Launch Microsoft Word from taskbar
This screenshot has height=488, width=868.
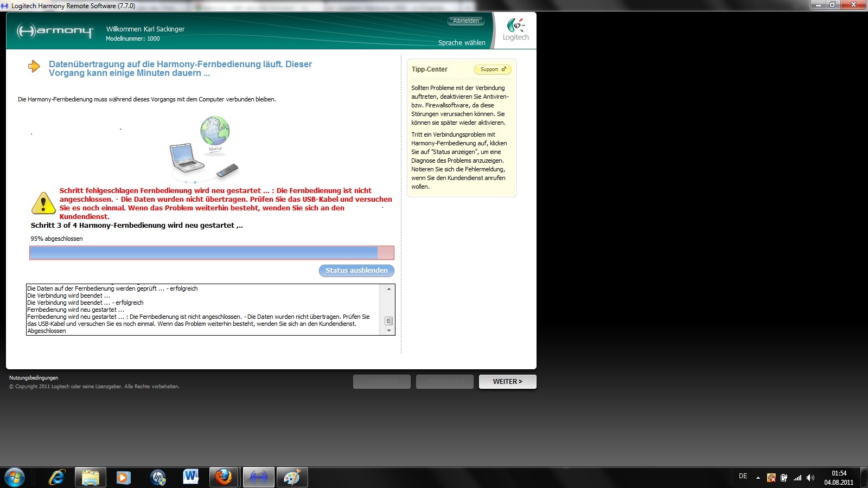(x=190, y=477)
